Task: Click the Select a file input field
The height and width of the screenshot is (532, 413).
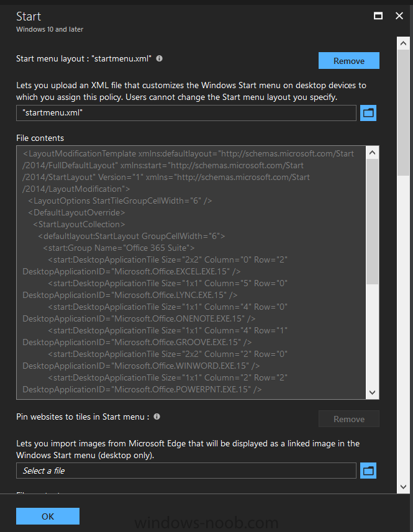Action: point(186,471)
